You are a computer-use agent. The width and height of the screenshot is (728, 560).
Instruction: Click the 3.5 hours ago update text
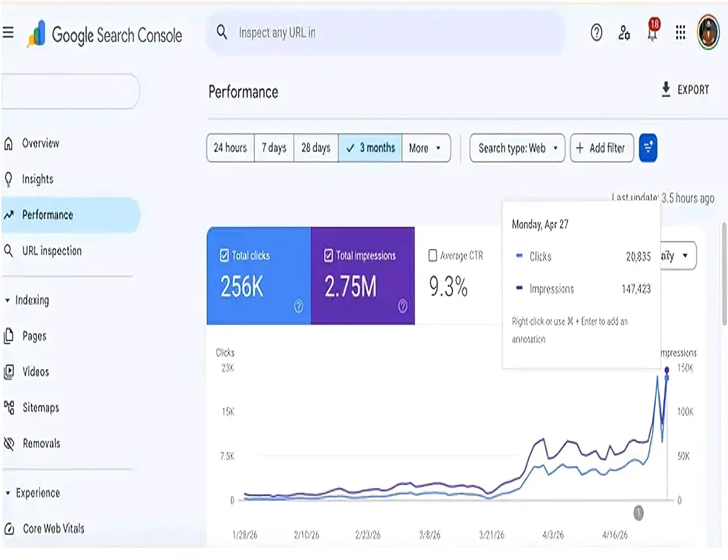tap(688, 198)
